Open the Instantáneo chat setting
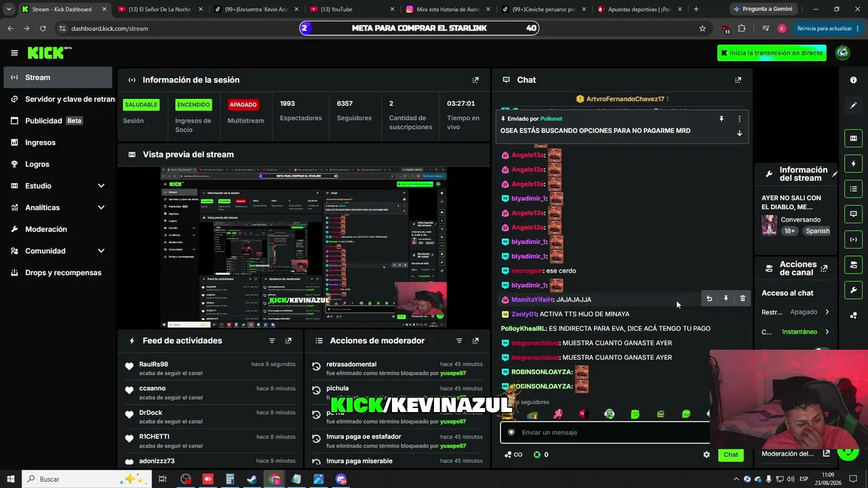 click(795, 332)
